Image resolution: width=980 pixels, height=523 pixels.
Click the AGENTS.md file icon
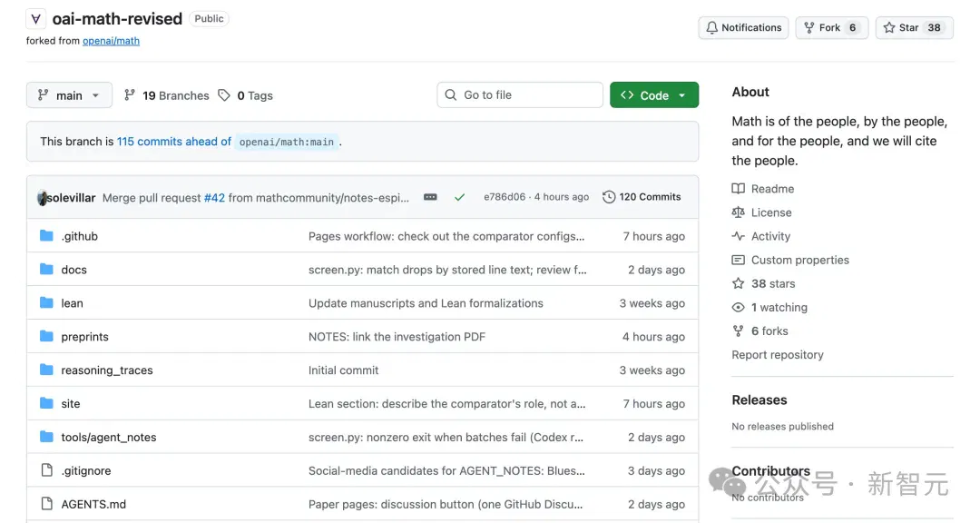(x=46, y=504)
